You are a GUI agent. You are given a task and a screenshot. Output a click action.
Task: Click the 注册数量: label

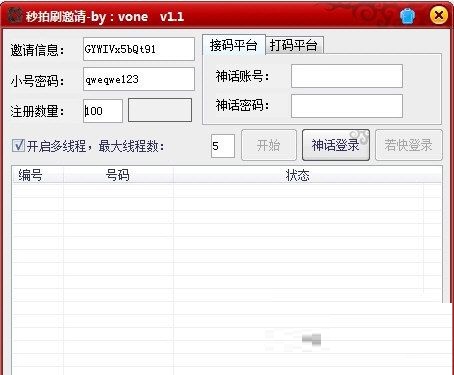click(x=37, y=111)
